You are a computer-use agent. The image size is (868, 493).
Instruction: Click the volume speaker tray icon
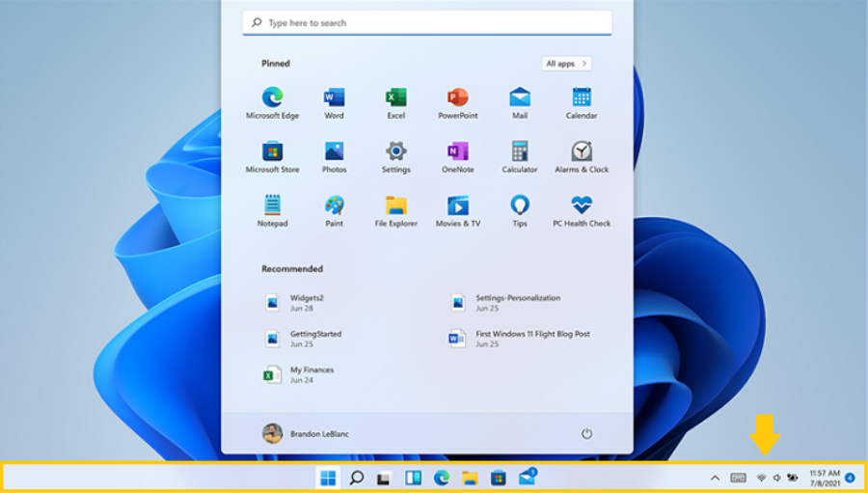pos(776,478)
